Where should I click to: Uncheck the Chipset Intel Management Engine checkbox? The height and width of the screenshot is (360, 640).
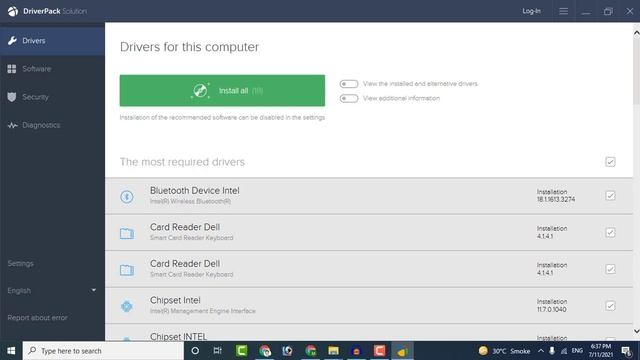[x=610, y=306]
